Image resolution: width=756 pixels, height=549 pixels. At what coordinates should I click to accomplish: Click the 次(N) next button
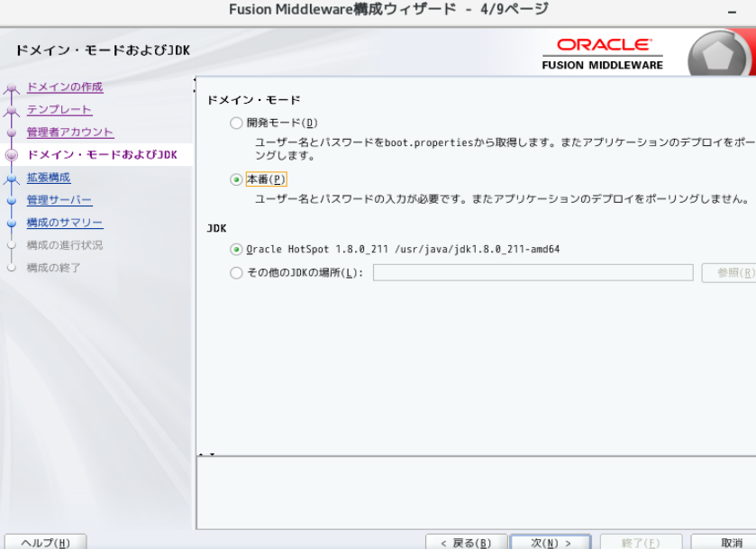[551, 543]
